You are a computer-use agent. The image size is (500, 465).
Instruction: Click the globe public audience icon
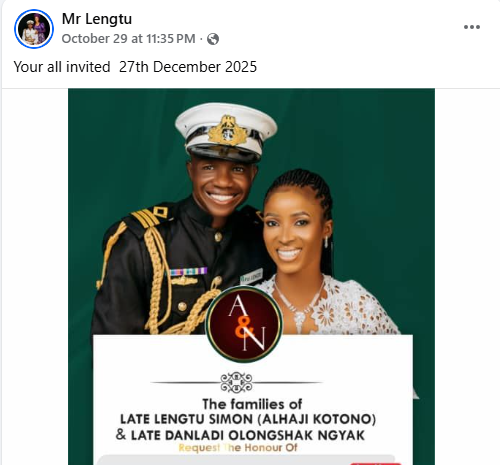213,39
